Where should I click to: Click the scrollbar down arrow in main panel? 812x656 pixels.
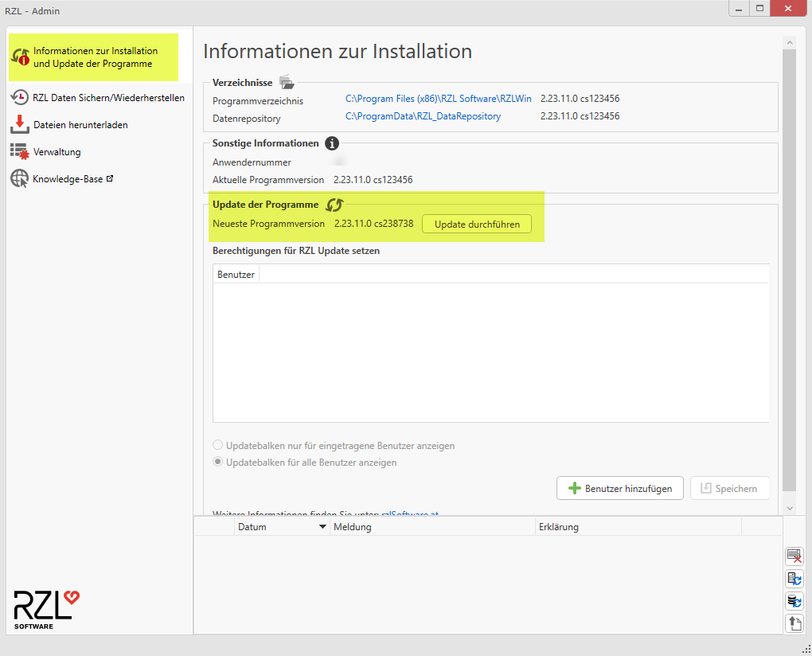coord(789,508)
